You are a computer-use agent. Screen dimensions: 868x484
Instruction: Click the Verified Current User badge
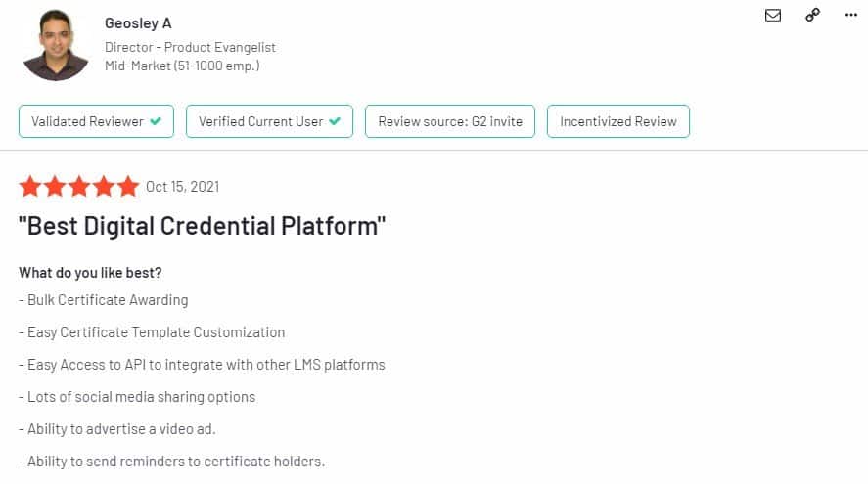tap(269, 122)
